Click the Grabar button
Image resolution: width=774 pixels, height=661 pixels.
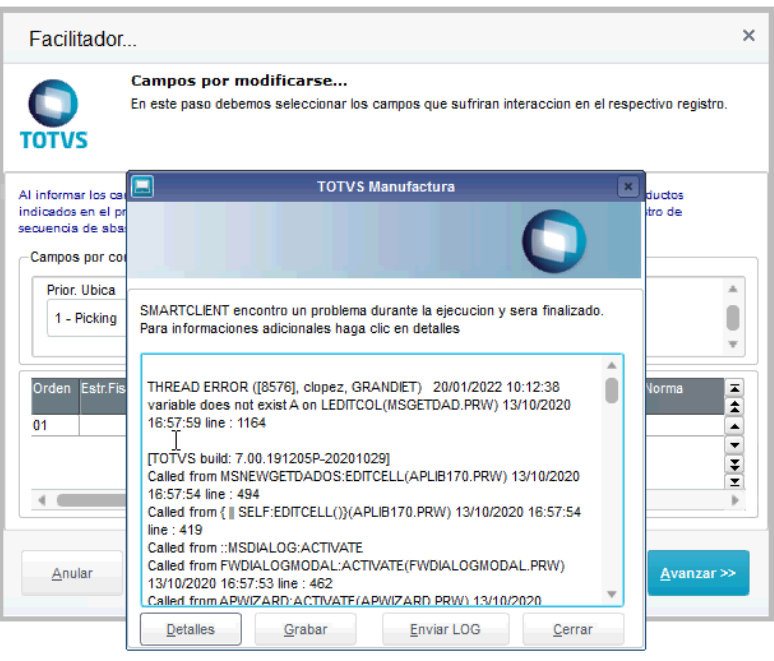305,629
